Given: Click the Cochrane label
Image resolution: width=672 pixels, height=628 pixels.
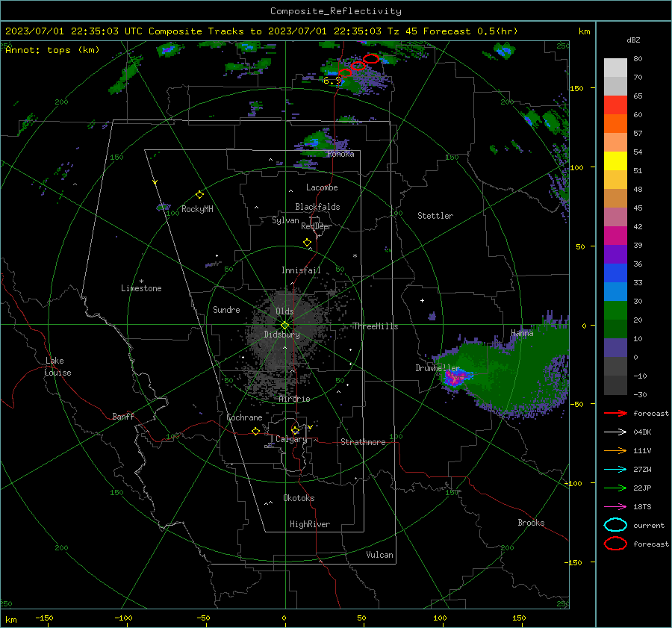Looking at the screenshot, I should coord(244,417).
